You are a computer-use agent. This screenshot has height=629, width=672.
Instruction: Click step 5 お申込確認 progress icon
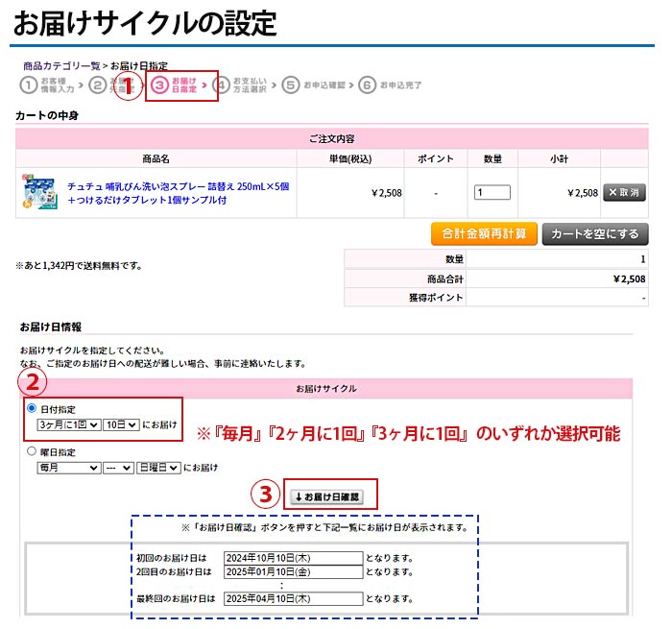[291, 85]
